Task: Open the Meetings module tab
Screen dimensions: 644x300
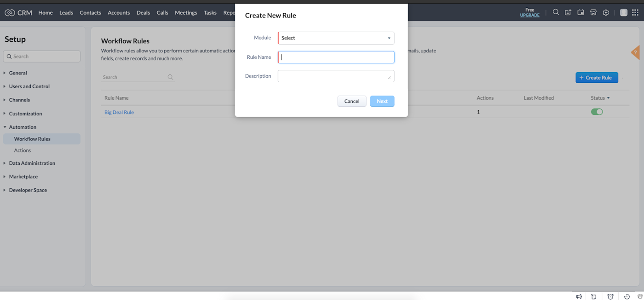Action: (186, 12)
